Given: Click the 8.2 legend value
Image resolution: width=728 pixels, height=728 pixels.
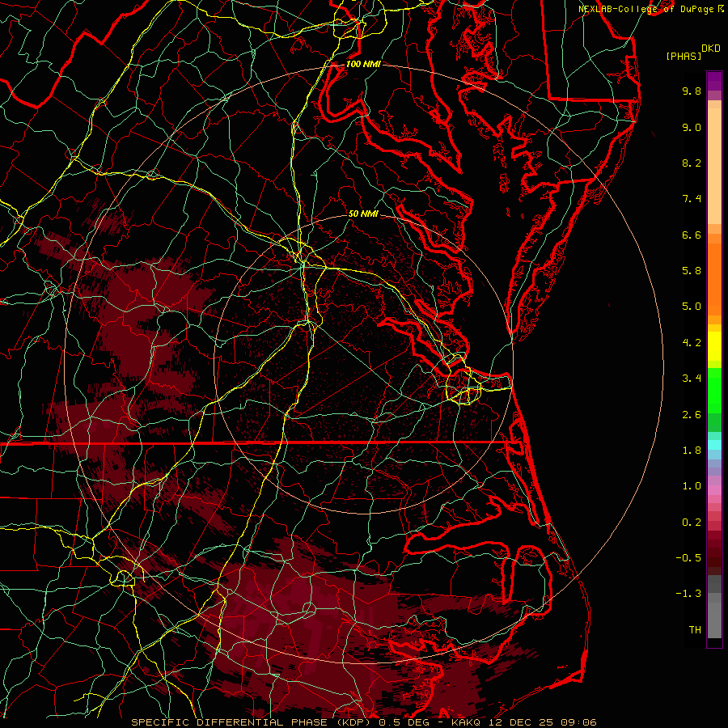Looking at the screenshot, I should coord(692,163).
